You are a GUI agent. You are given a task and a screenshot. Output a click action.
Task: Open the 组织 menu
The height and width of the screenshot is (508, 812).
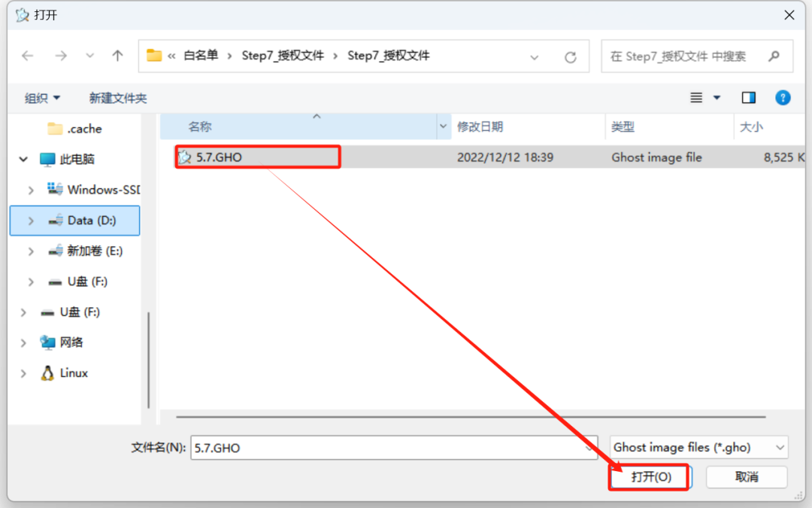point(42,98)
